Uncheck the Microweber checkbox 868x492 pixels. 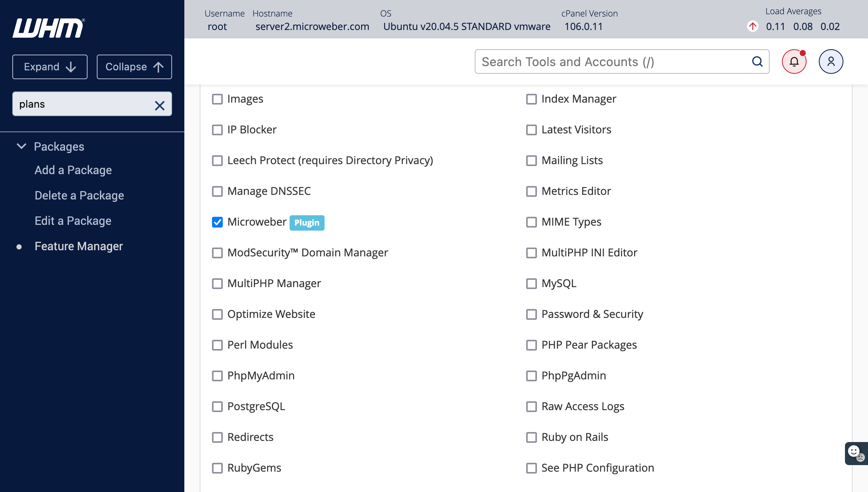pos(217,222)
